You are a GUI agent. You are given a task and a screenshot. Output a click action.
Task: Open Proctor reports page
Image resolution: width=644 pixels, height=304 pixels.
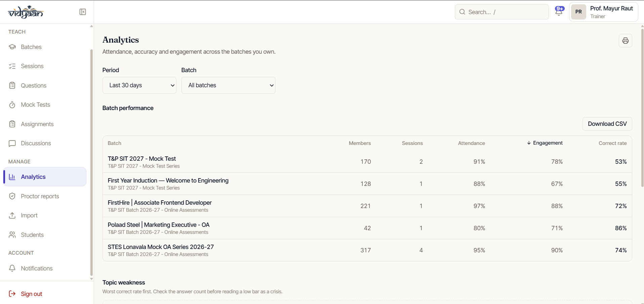click(45, 196)
